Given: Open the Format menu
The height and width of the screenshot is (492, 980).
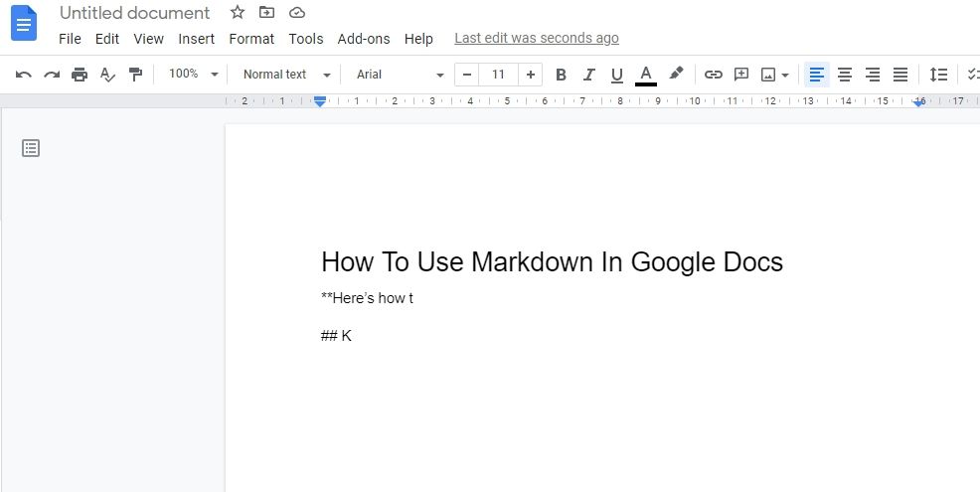Looking at the screenshot, I should [251, 39].
